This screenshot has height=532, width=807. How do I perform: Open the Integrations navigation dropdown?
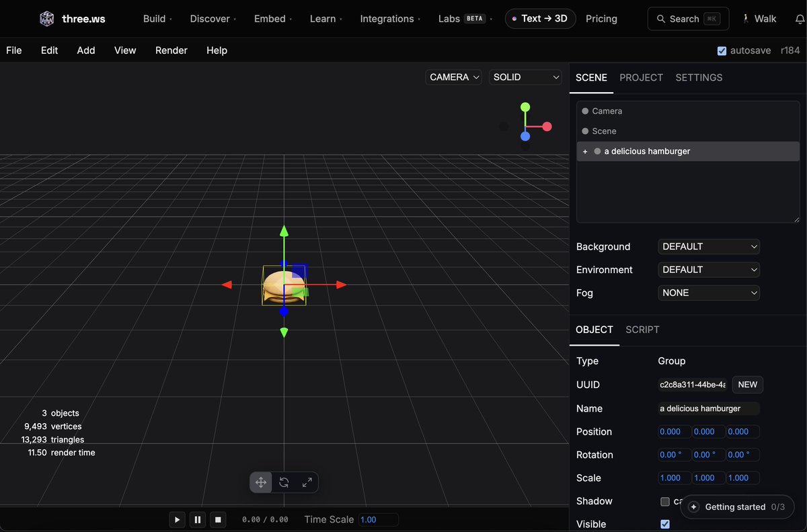click(390, 19)
